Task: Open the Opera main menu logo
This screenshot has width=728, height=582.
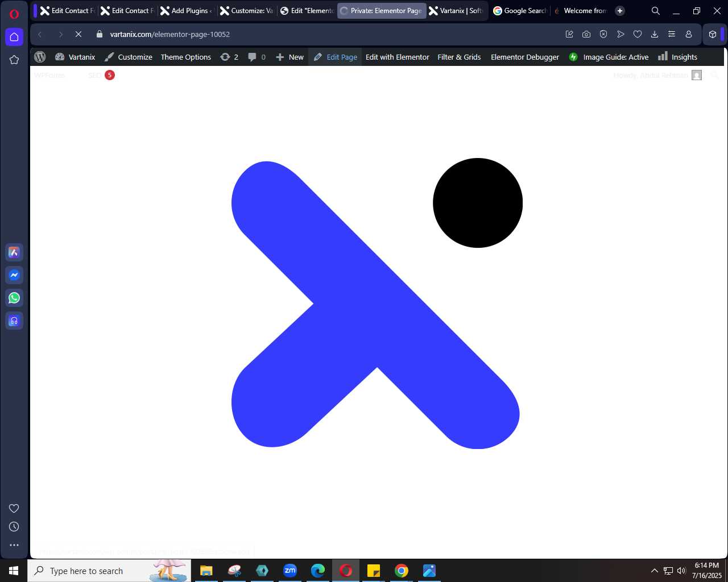Action: click(14, 14)
